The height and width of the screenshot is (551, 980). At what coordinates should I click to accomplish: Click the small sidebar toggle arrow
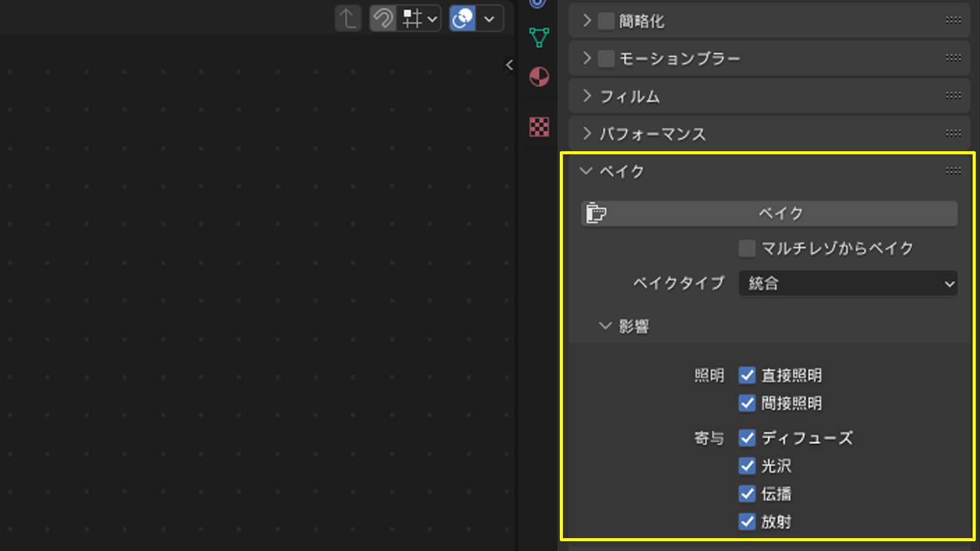(509, 65)
